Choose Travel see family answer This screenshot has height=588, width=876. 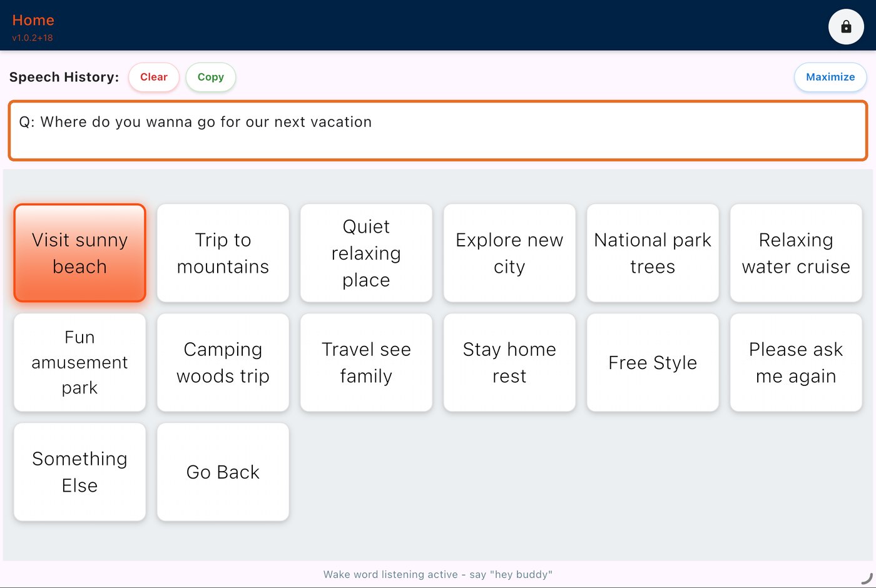click(367, 362)
